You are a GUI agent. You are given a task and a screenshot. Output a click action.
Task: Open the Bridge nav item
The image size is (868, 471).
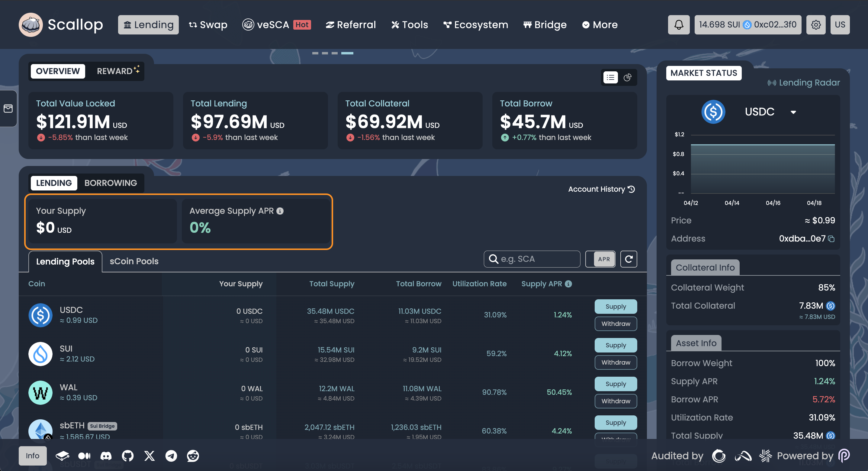click(x=545, y=24)
